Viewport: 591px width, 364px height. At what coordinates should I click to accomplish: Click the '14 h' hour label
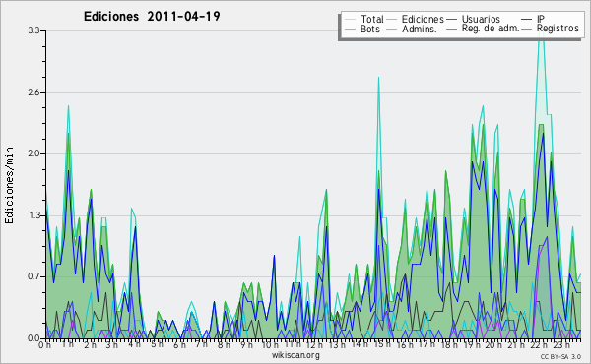click(x=360, y=344)
